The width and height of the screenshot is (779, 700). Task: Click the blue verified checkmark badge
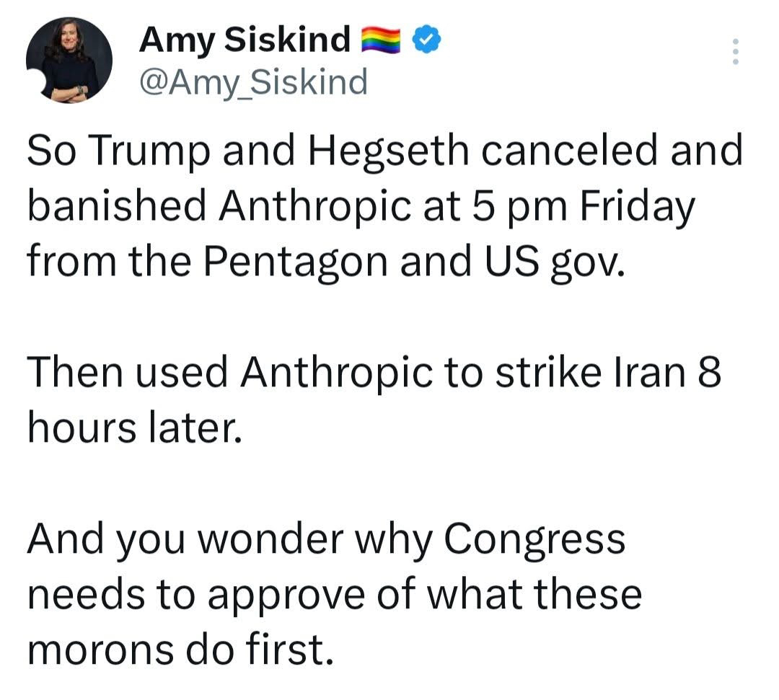pyautogui.click(x=427, y=39)
